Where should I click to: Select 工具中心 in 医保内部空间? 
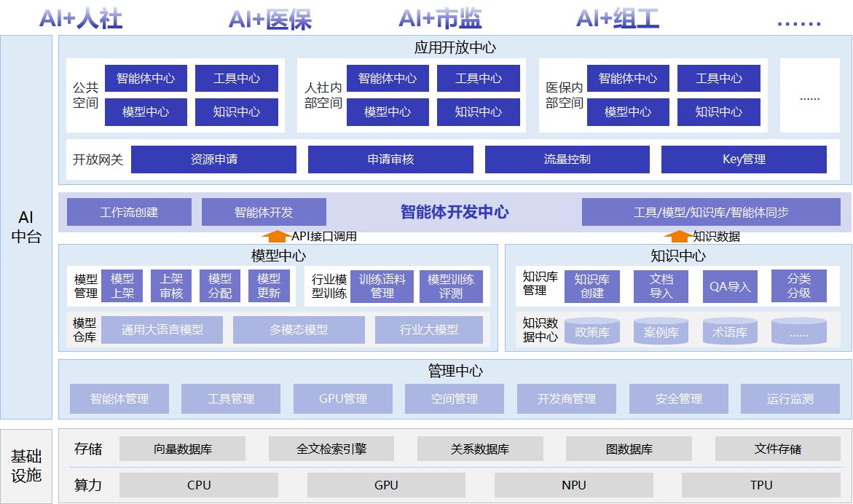(x=719, y=78)
